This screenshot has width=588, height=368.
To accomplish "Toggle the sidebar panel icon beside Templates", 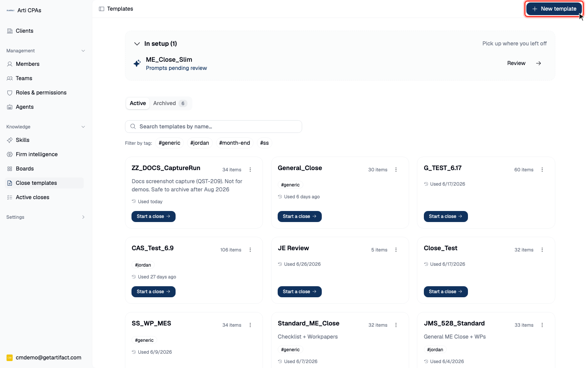I will (102, 9).
